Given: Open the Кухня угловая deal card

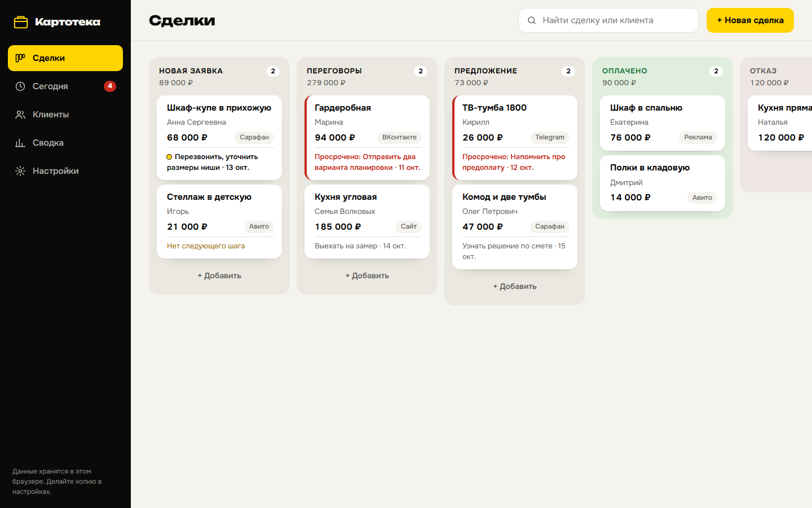Looking at the screenshot, I should (x=367, y=221).
